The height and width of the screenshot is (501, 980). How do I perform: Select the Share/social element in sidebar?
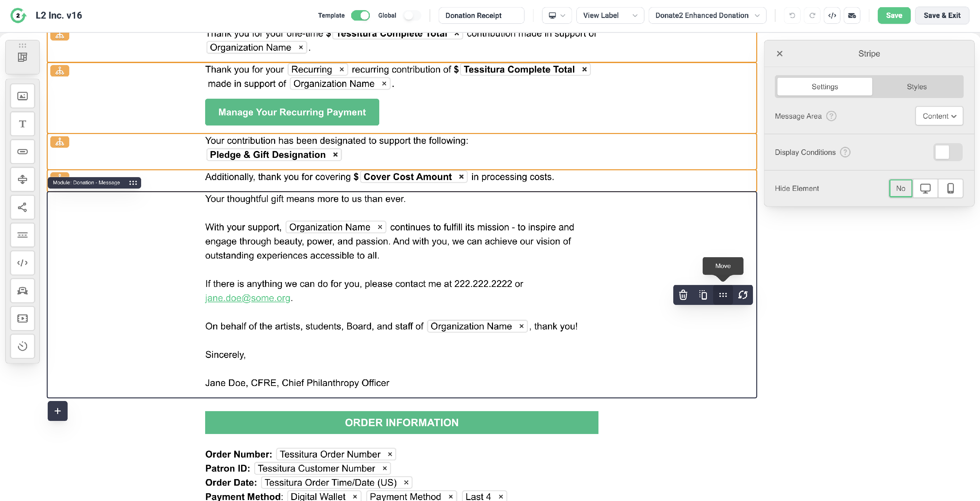coord(23,208)
